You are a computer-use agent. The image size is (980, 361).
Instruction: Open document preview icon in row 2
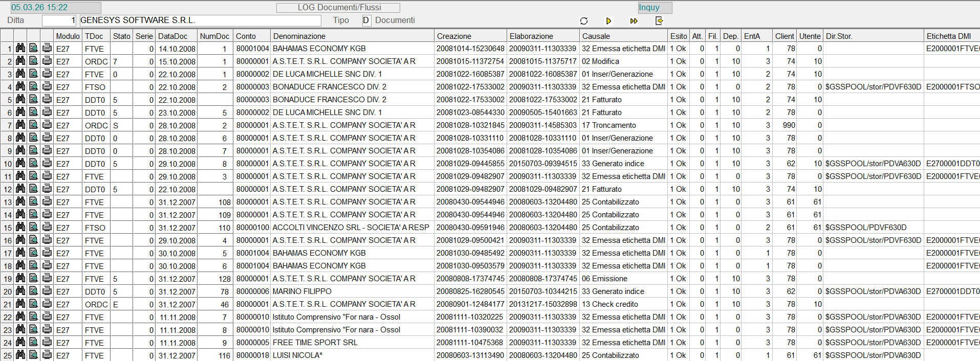coord(34,61)
